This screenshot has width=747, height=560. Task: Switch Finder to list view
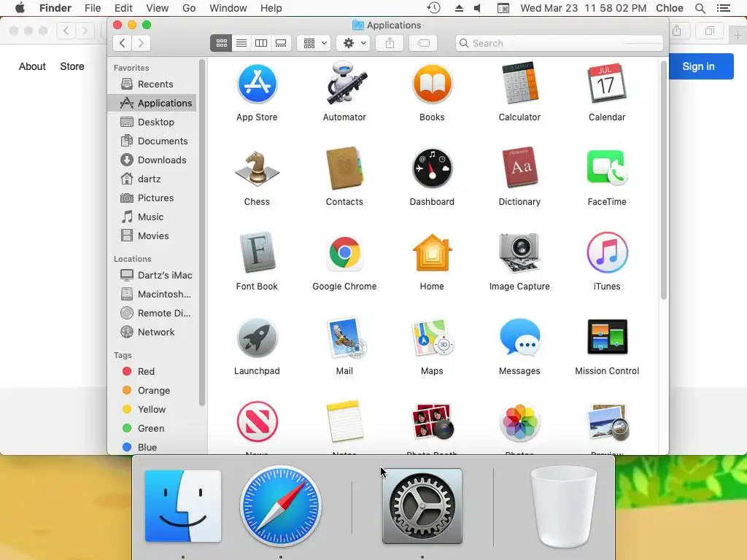tap(241, 43)
